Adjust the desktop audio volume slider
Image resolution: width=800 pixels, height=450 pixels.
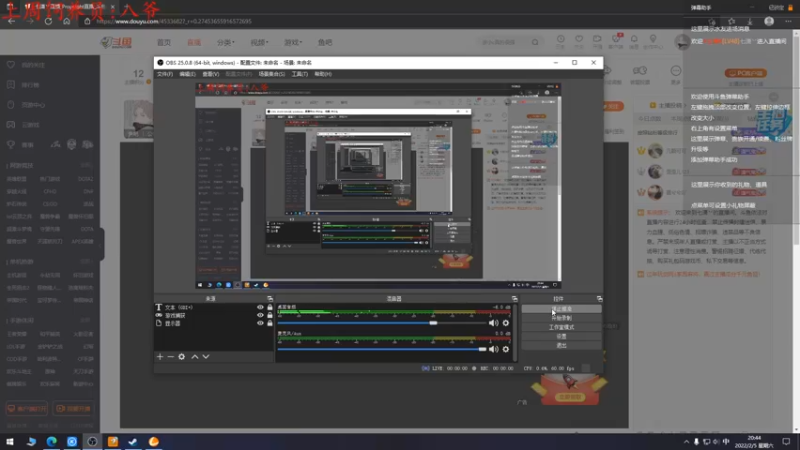pyautogui.click(x=382, y=323)
